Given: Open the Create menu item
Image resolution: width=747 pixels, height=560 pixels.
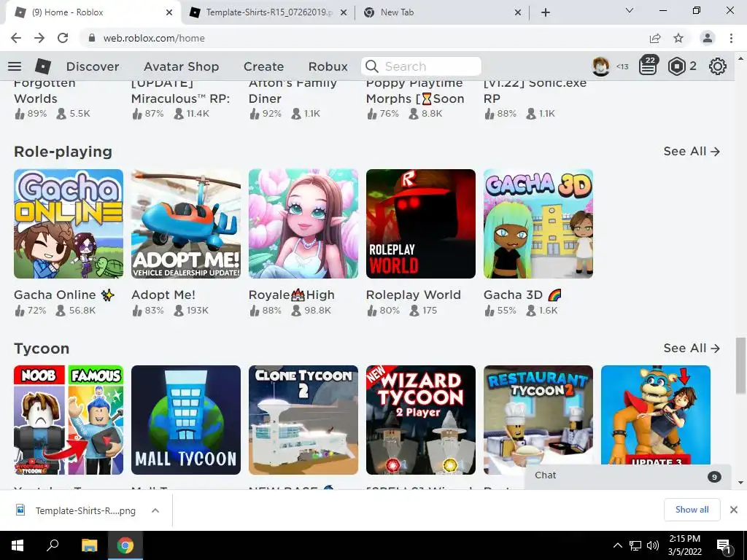Looking at the screenshot, I should (263, 66).
